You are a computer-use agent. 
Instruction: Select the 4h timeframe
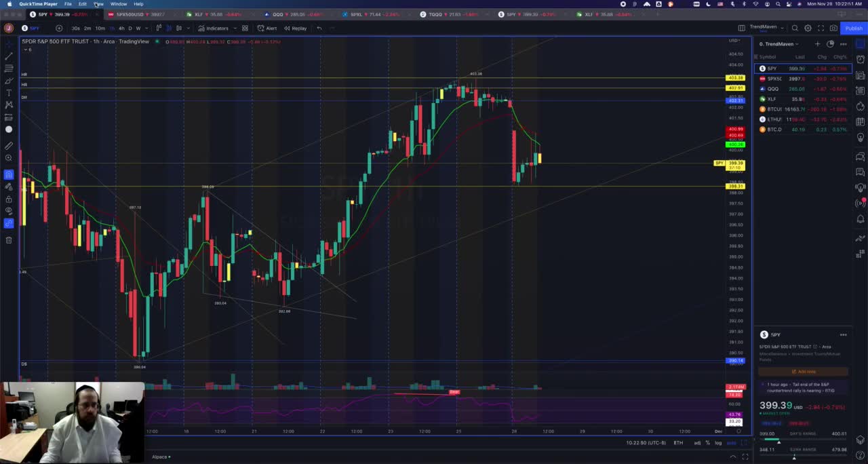tap(121, 28)
